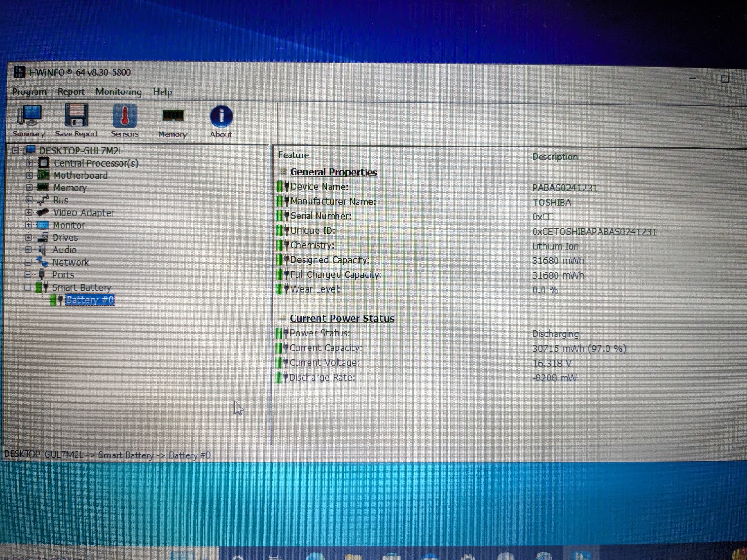This screenshot has height=560, width=747.
Task: Select the Motherboard tree icon
Action: coord(43,175)
